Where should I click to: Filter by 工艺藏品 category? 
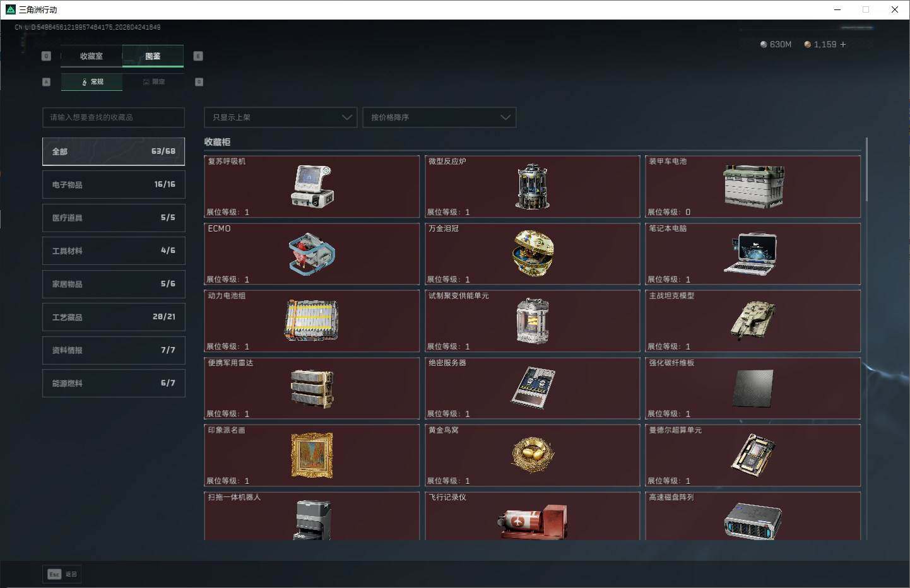(114, 317)
